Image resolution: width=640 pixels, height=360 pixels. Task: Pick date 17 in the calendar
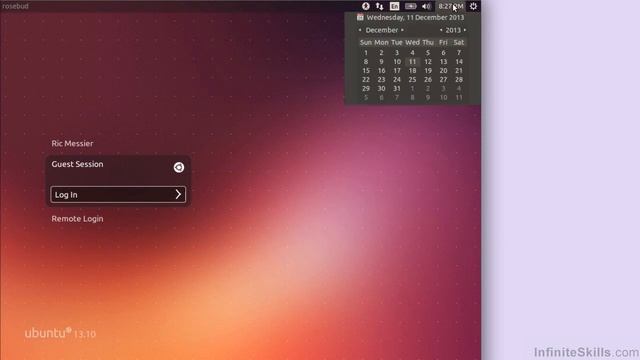click(397, 71)
